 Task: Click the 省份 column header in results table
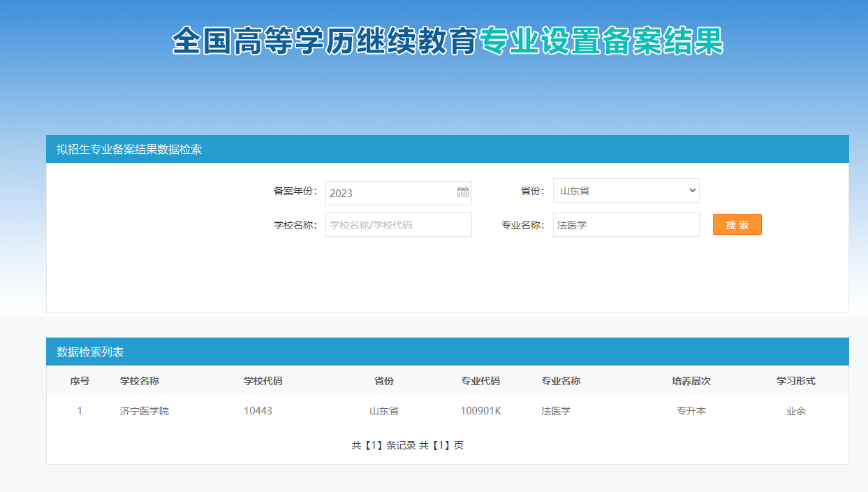(384, 381)
